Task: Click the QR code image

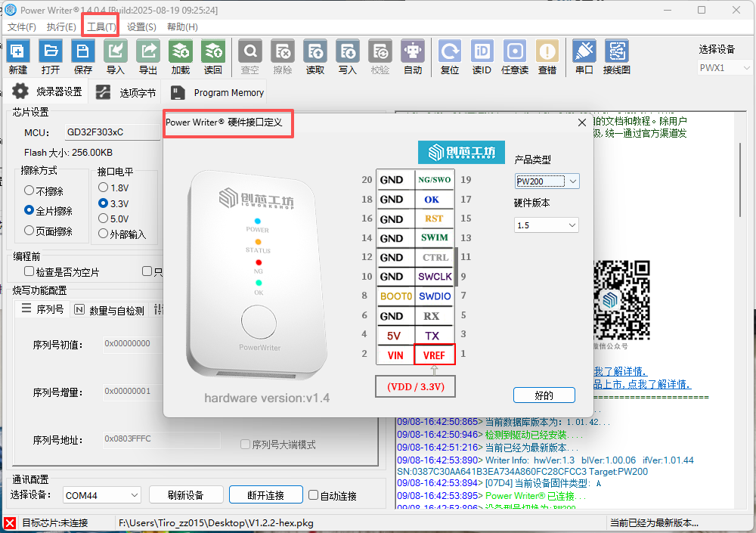Action: pyautogui.click(x=621, y=299)
